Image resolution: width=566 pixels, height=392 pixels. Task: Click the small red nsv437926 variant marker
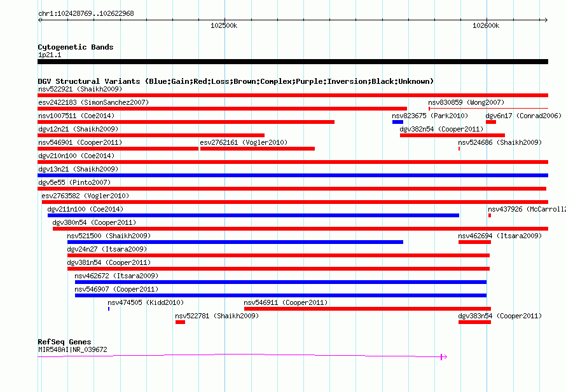click(490, 215)
